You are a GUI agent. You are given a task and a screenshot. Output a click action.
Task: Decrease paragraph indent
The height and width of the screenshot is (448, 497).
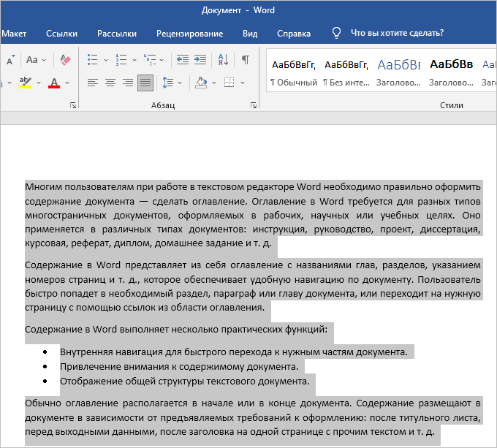183,60
